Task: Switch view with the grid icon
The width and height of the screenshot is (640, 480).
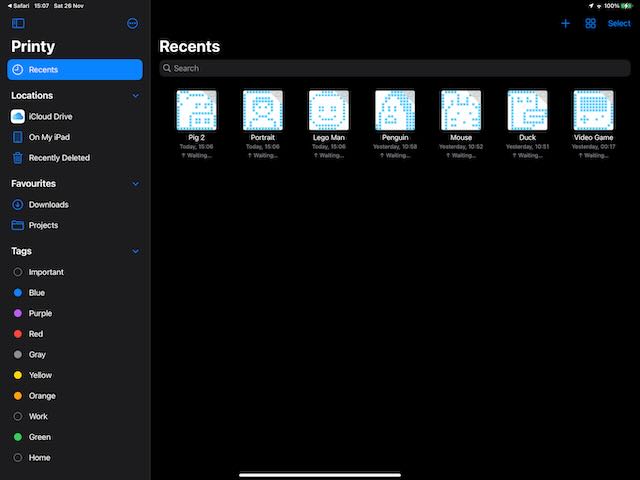Action: 590,24
